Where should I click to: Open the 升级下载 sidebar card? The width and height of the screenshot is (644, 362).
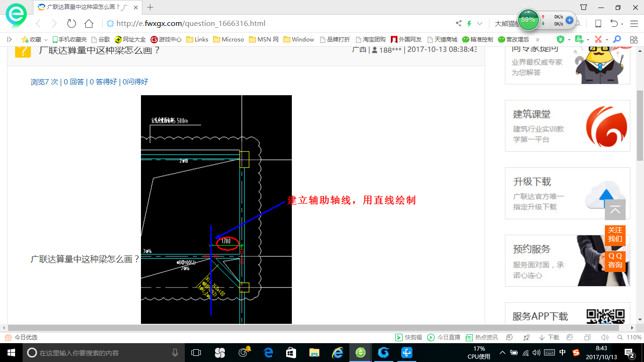tap(568, 193)
